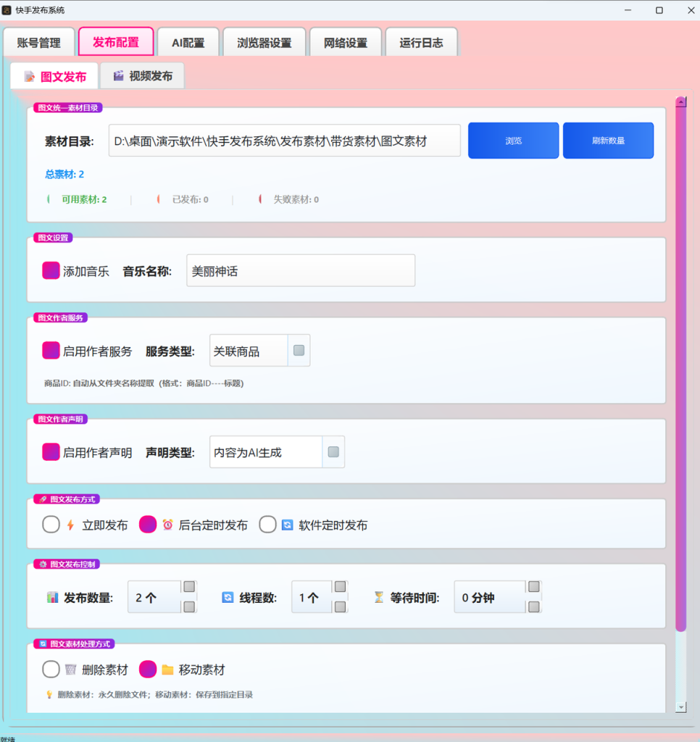Click the lightning icon beside 立即发布
700x742 pixels.
click(x=70, y=525)
